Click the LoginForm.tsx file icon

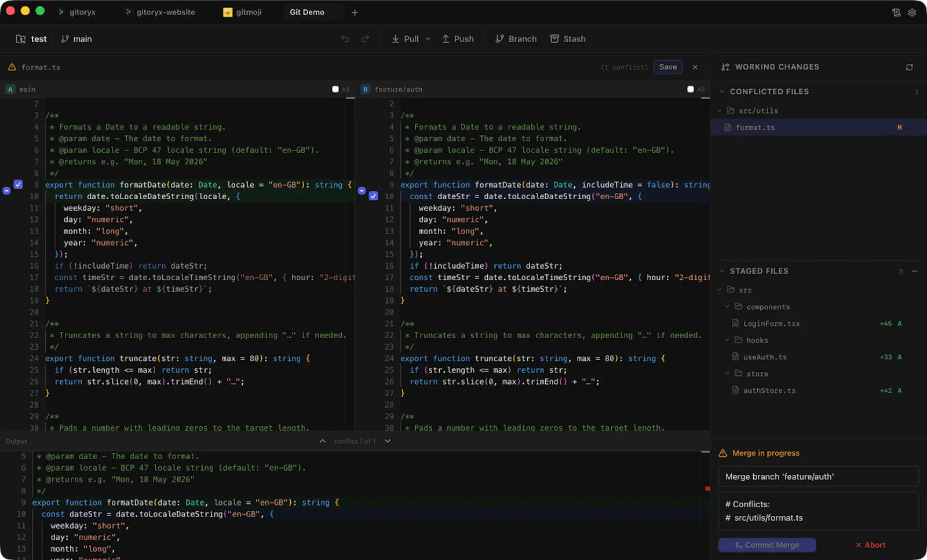[x=735, y=323]
